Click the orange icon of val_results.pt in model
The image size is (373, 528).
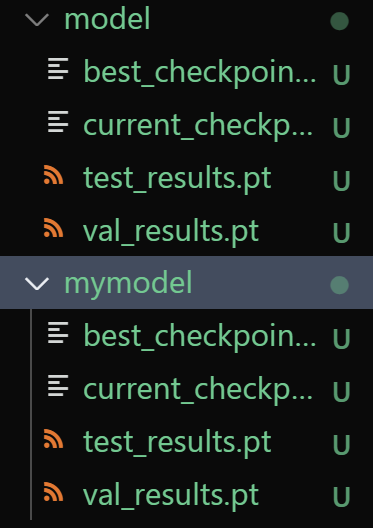click(x=54, y=228)
